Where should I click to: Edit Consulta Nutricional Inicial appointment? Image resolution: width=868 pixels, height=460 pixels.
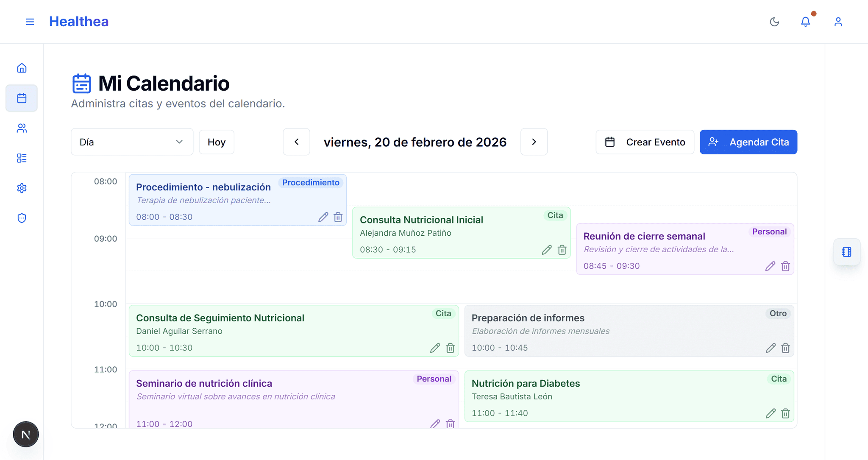547,250
